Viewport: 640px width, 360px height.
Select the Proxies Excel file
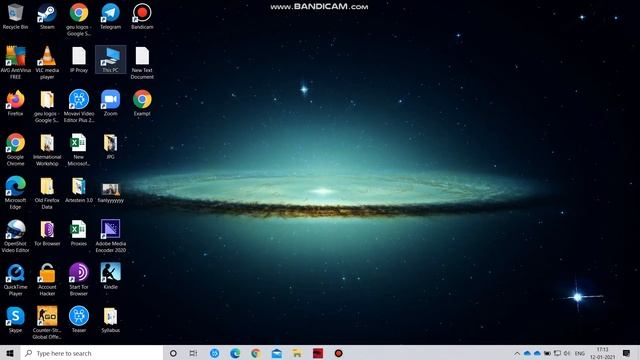[x=79, y=233]
